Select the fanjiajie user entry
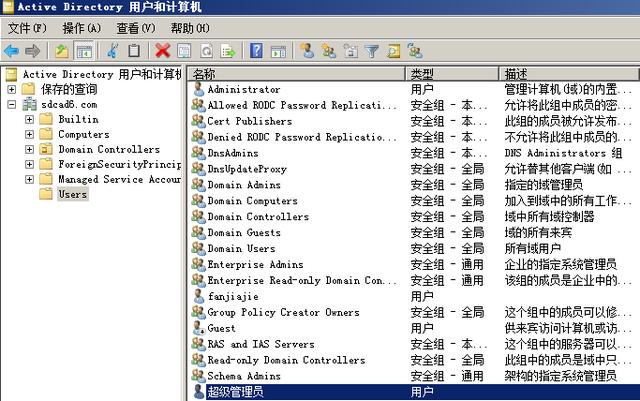This screenshot has width=640, height=401. (234, 297)
